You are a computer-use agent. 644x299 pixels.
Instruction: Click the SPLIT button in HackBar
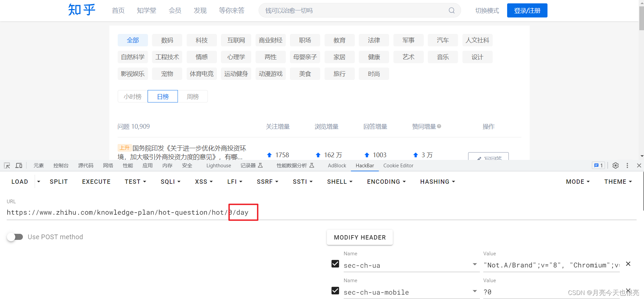(x=59, y=182)
